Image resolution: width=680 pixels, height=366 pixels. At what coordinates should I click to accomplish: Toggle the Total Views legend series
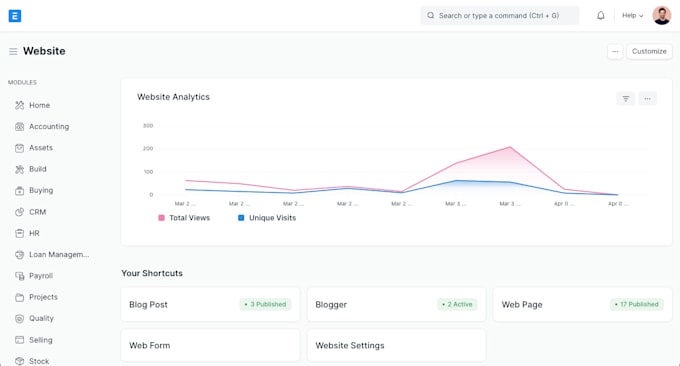point(184,218)
